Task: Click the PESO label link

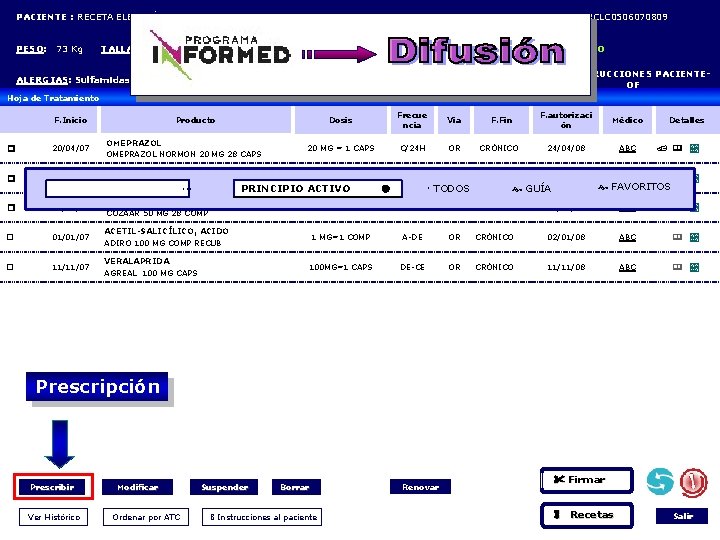Action: coord(31,49)
